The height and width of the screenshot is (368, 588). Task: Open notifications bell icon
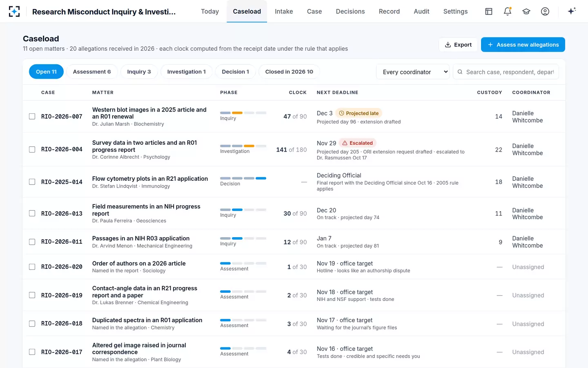point(508,11)
